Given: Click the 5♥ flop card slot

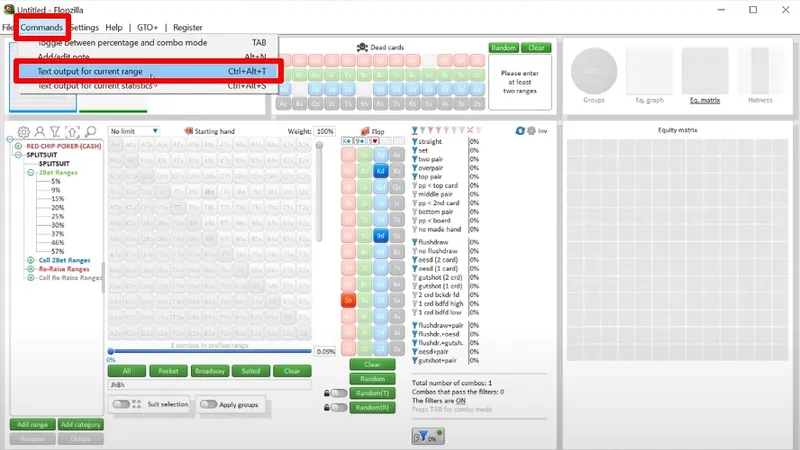Looking at the screenshot, I should [x=373, y=141].
